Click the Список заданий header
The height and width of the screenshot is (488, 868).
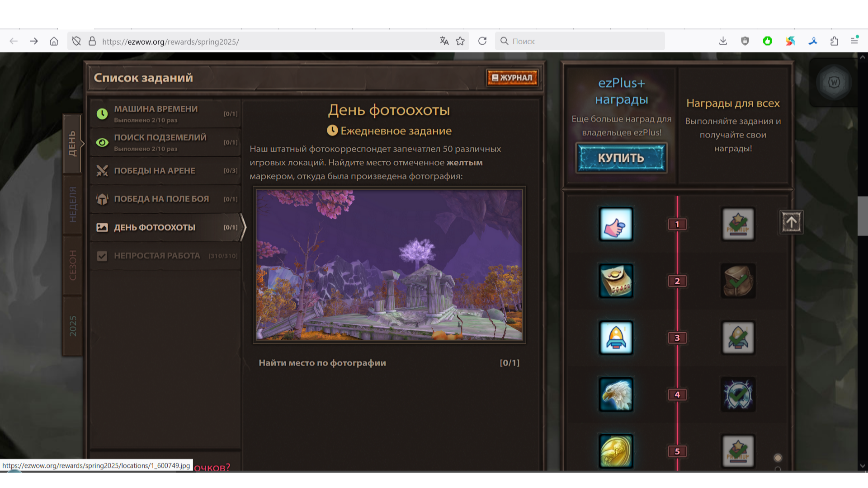point(143,78)
